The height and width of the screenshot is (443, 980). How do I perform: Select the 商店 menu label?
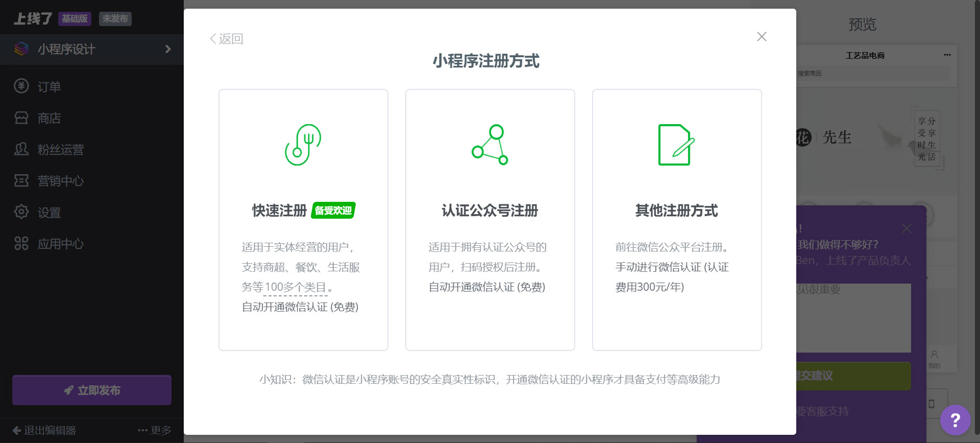pyautogui.click(x=50, y=119)
